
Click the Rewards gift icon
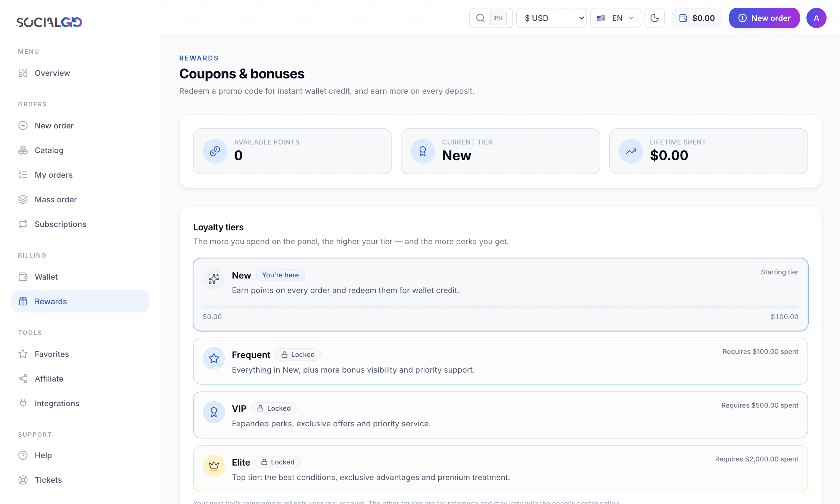pos(23,301)
